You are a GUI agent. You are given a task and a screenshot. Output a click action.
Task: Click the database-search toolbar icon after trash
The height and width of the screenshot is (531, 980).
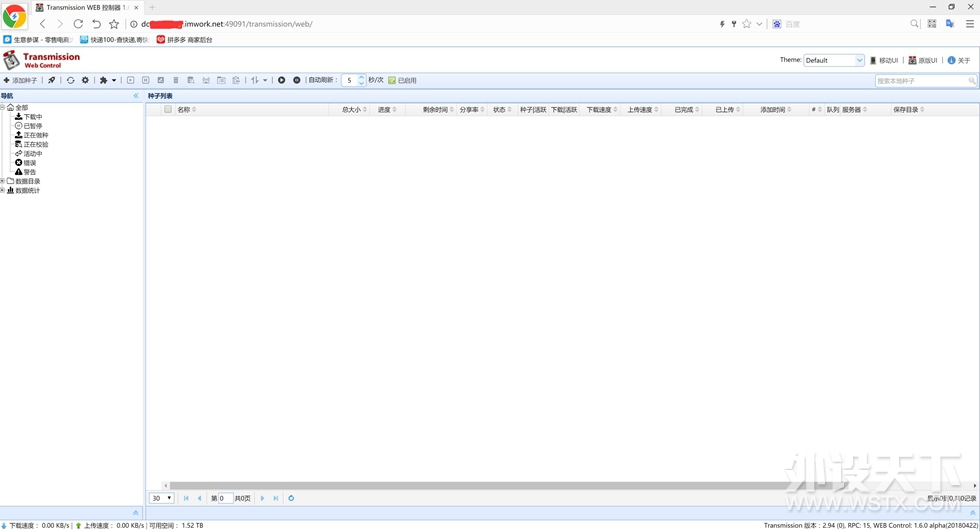191,81
